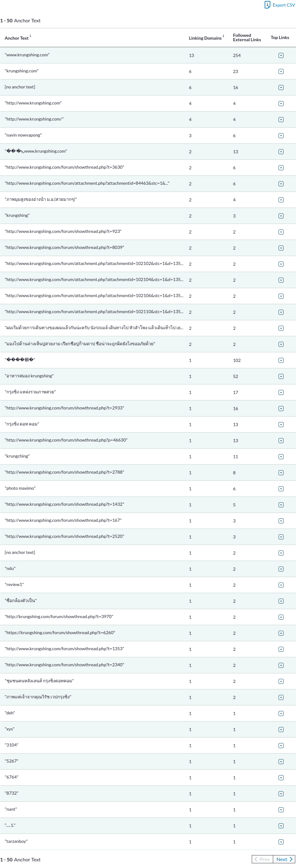Expand top links for "tarzanboy" row

[281, 842]
